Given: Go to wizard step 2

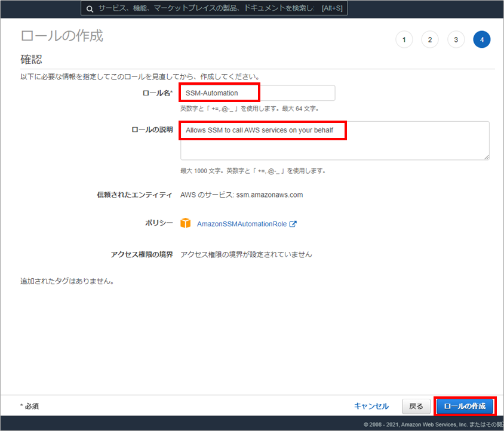Looking at the screenshot, I should pos(430,39).
